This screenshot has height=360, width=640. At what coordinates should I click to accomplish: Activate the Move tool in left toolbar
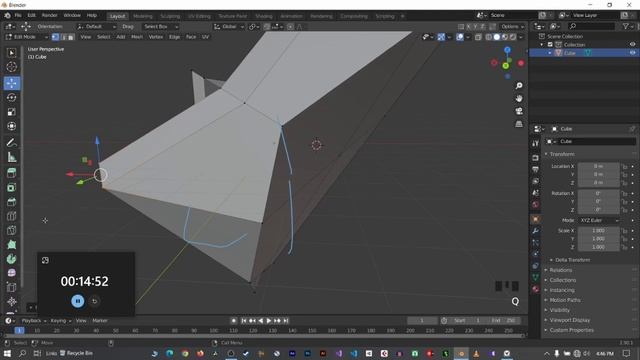11,83
